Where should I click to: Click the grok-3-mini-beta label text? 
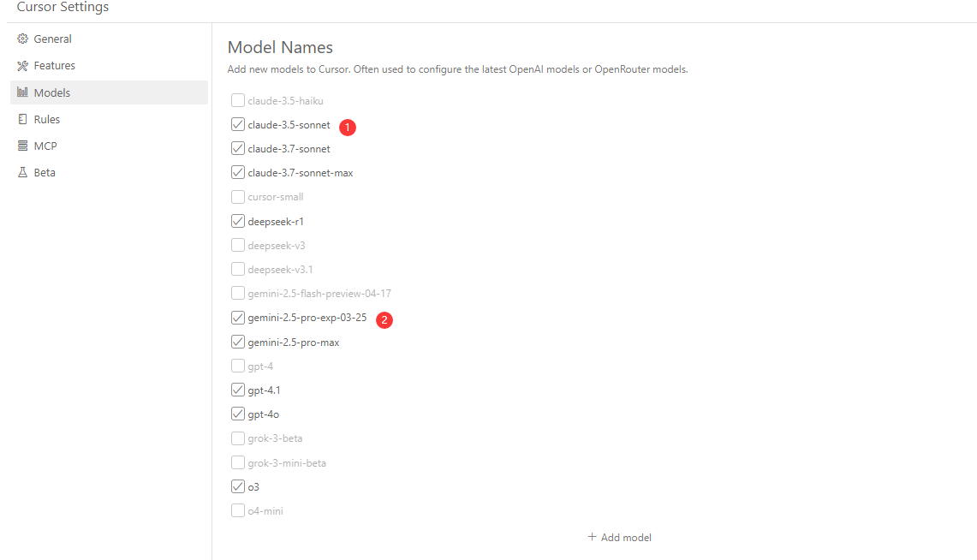coord(287,463)
